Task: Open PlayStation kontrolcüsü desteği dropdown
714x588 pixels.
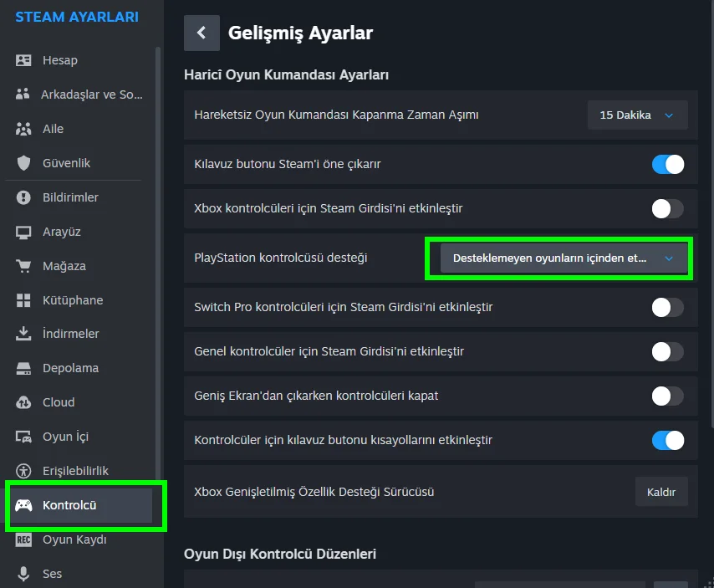Action: click(564, 258)
